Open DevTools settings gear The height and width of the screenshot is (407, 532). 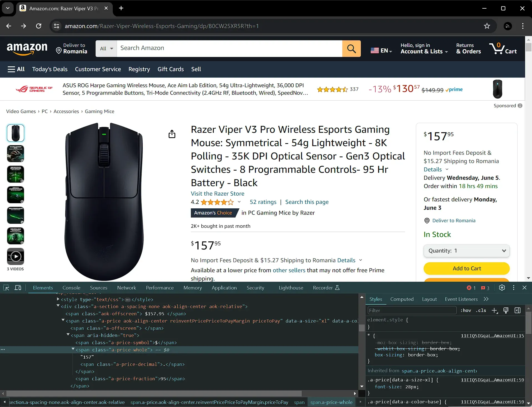[x=502, y=288]
